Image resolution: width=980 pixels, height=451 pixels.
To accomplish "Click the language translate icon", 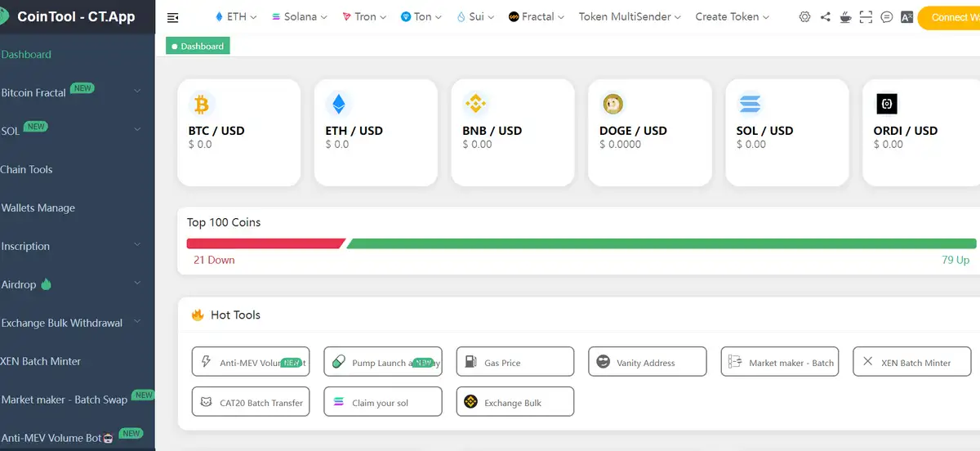I will click(x=906, y=17).
